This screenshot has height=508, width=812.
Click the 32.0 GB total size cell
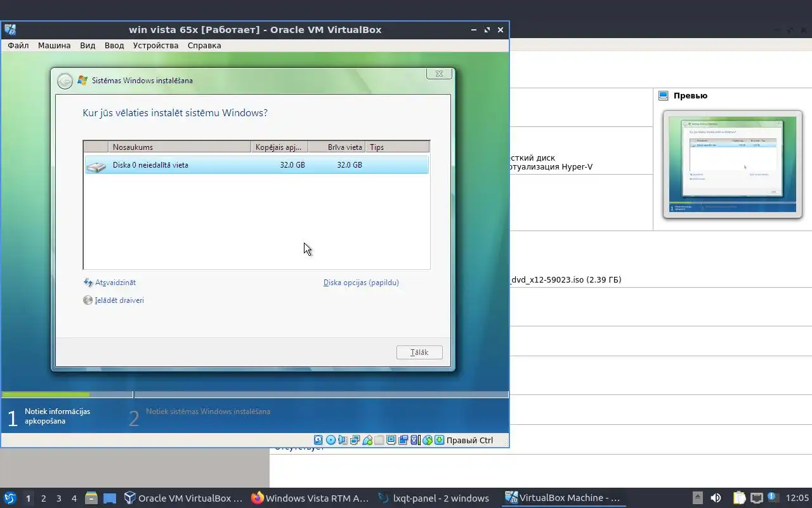[292, 165]
